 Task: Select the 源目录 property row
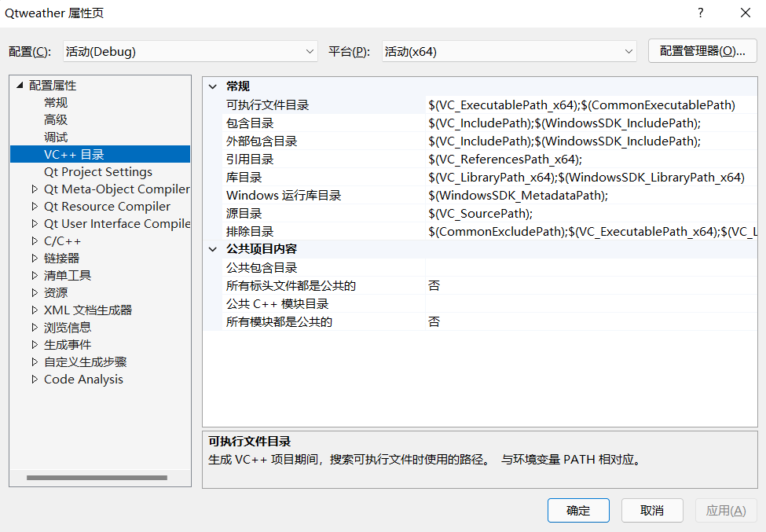(x=490, y=214)
